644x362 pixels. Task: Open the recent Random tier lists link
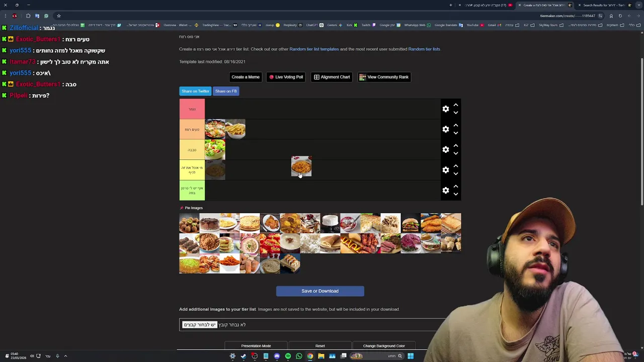point(424,49)
